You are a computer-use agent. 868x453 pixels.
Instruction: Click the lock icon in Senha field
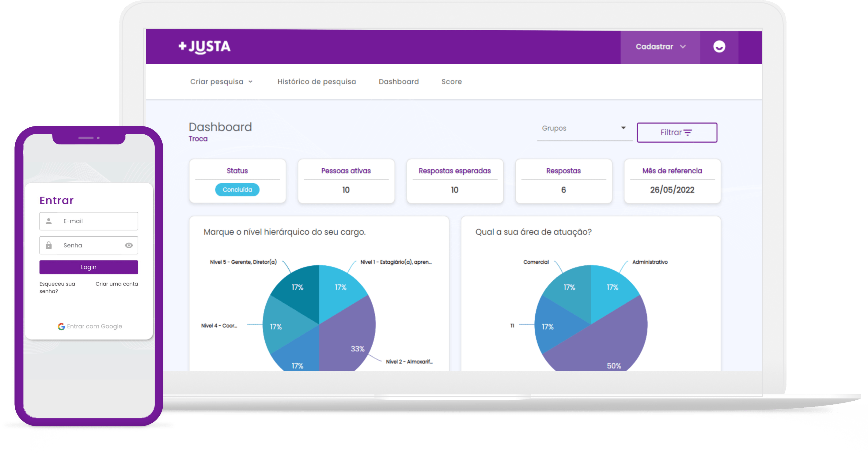click(x=49, y=245)
